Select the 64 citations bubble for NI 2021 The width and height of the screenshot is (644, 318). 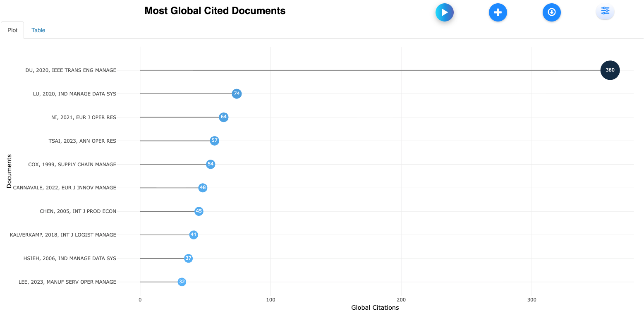pyautogui.click(x=224, y=117)
